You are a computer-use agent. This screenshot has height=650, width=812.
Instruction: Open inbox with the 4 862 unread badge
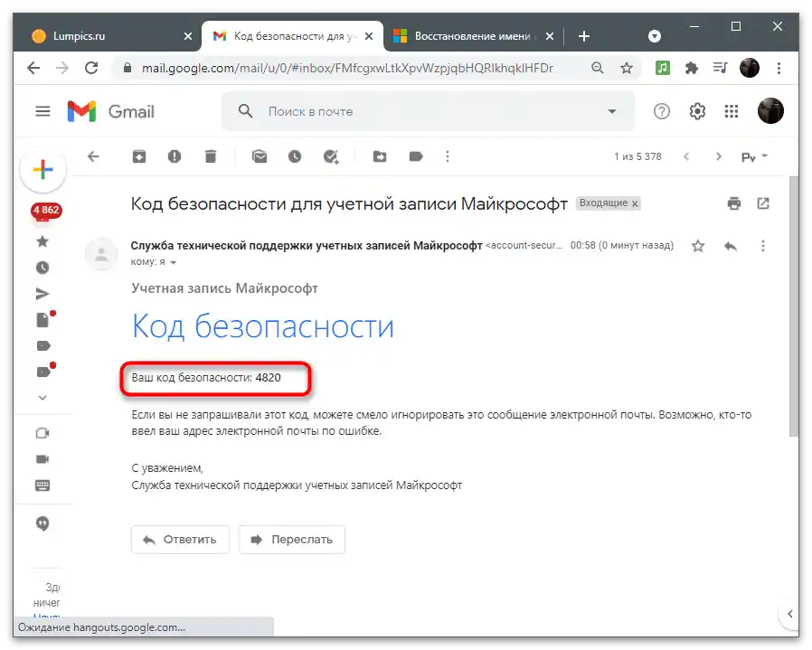[46, 212]
